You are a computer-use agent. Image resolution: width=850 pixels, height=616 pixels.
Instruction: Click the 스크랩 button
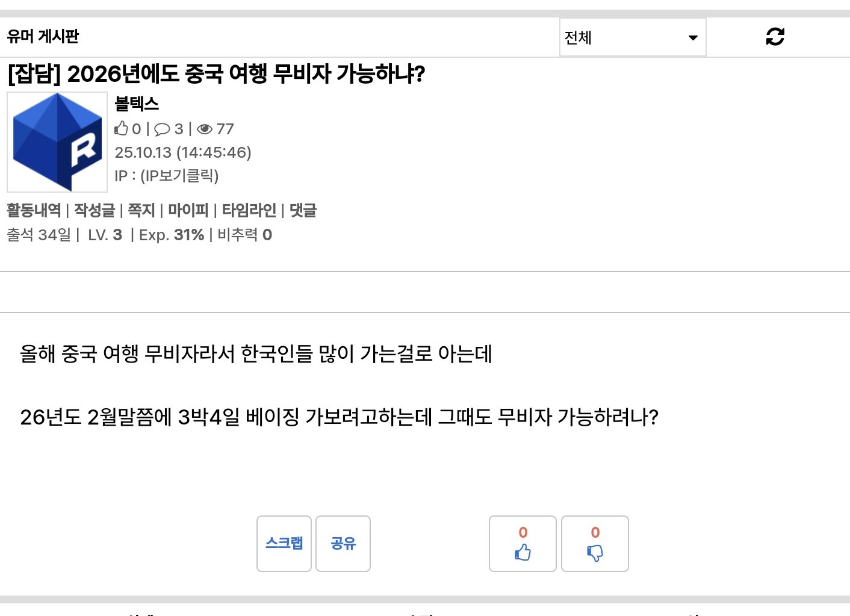(284, 543)
